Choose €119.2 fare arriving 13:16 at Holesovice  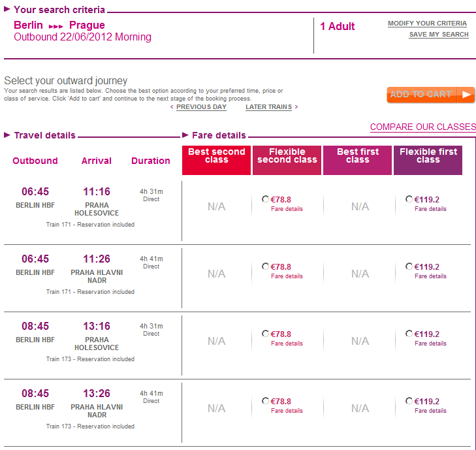(x=409, y=334)
